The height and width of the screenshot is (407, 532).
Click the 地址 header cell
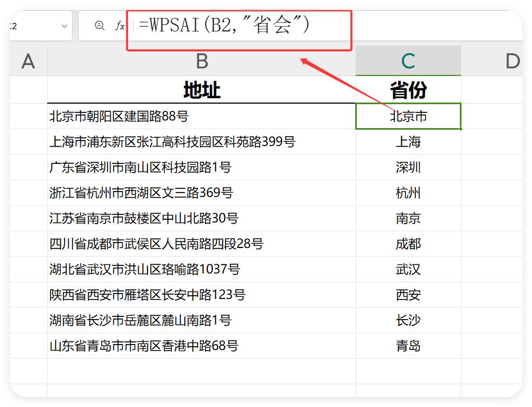202,90
